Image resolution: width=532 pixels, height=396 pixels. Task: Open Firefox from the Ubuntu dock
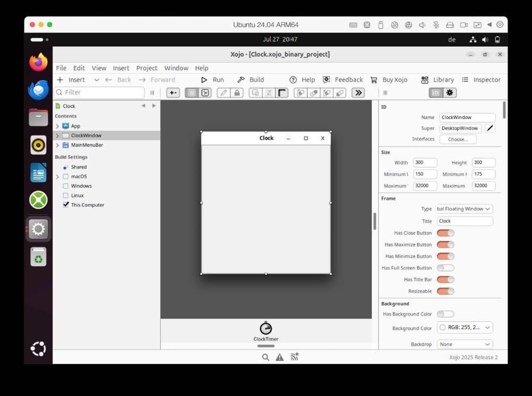38,62
